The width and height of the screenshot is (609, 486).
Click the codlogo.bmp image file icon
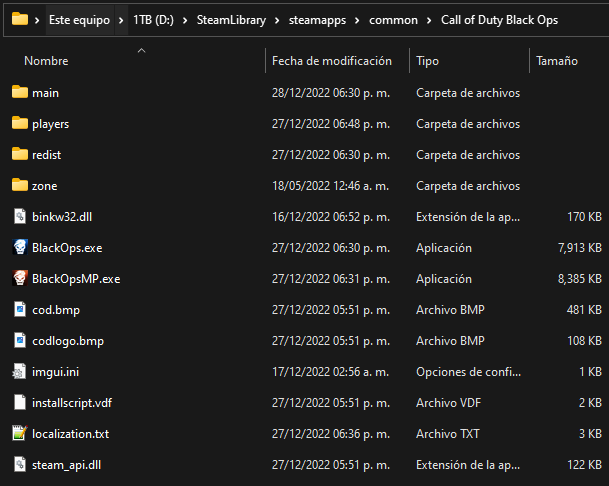20,340
